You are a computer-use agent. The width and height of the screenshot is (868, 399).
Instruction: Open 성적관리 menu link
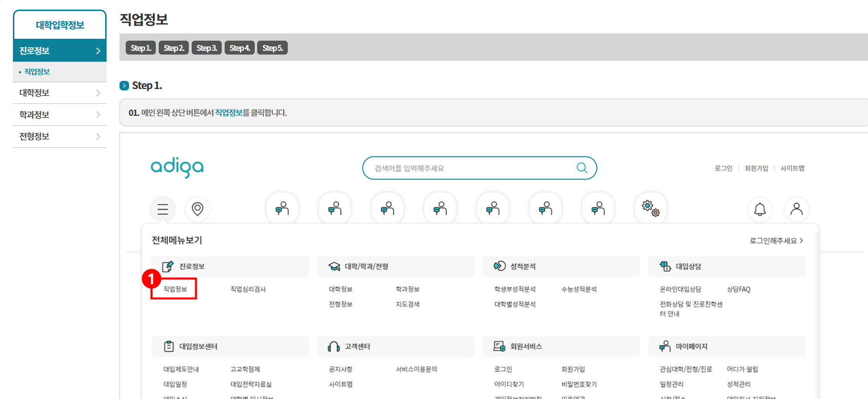(x=738, y=384)
